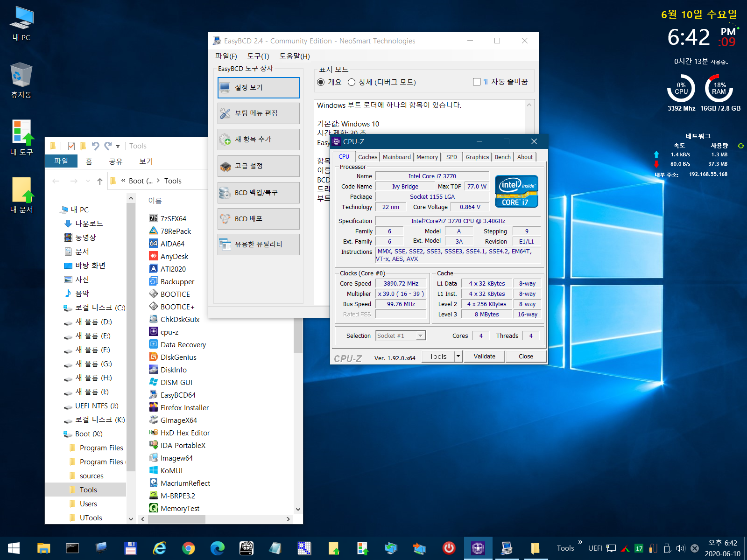The width and height of the screenshot is (747, 560).
Task: Click Windows Start button
Action: click(x=14, y=548)
